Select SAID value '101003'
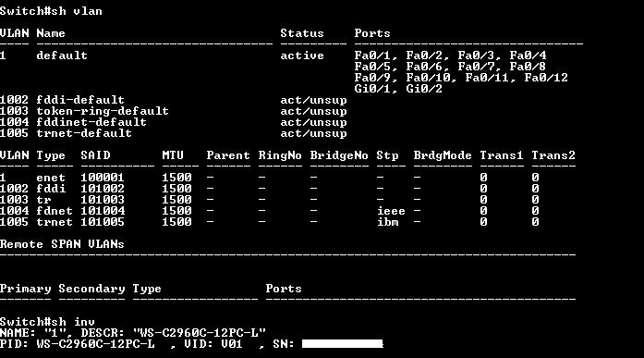The width and height of the screenshot is (644, 358). point(103,200)
